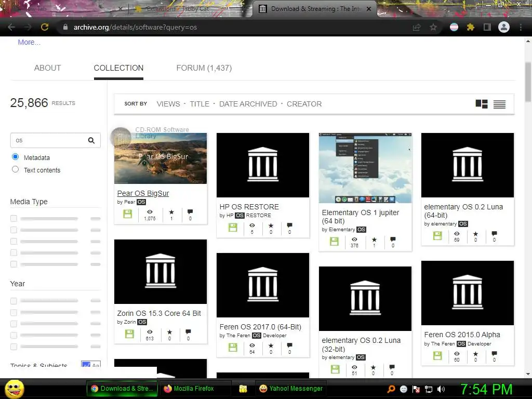Click the floppy disk icon on Pear OS BigSur
The width and height of the screenshot is (532, 399).
tap(128, 214)
